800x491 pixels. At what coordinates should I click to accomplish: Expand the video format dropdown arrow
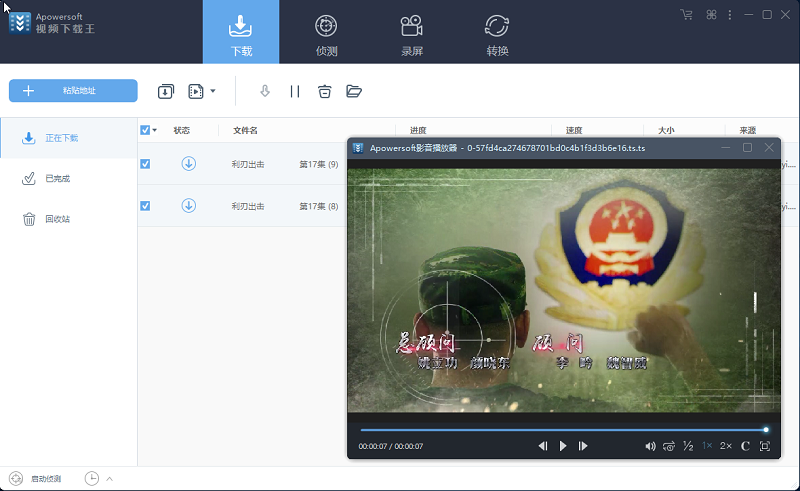[213, 91]
